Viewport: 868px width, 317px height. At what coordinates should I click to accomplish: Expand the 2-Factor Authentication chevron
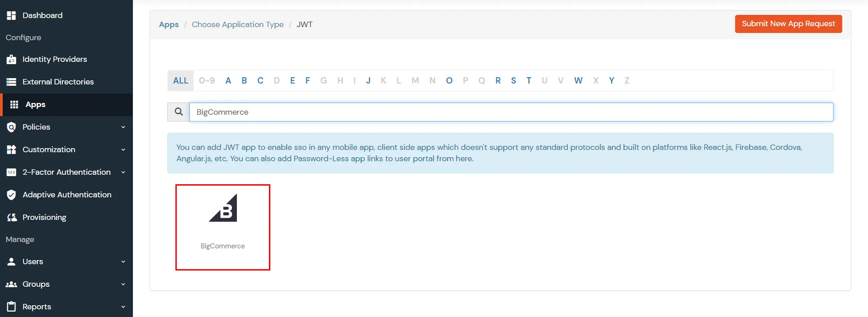[123, 172]
